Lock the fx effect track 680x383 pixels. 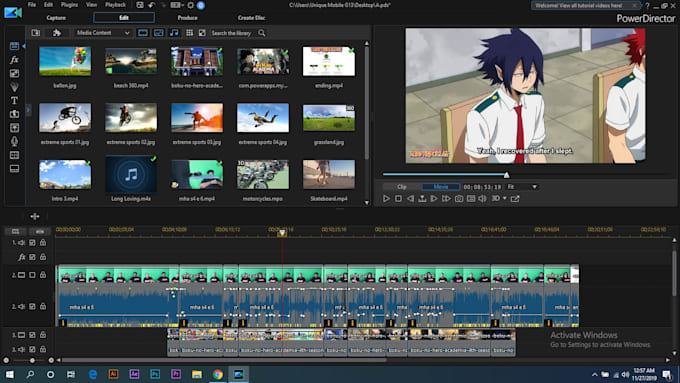43,257
